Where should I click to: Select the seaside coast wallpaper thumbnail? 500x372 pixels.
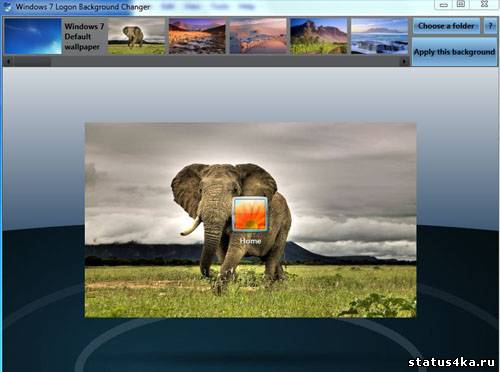(379, 36)
